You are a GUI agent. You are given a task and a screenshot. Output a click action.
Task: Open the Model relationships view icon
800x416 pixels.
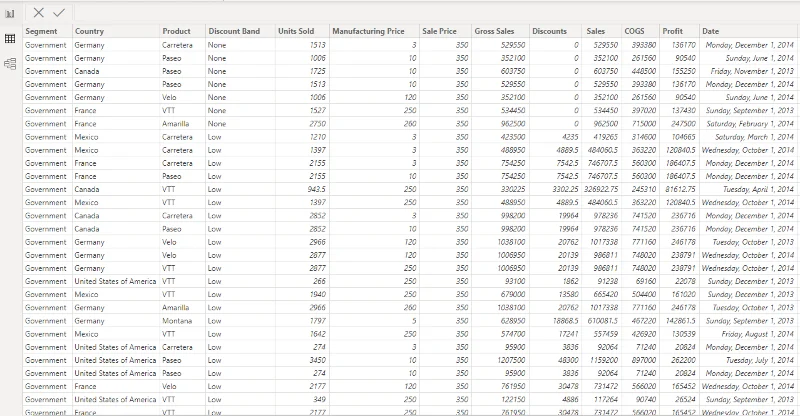pyautogui.click(x=10, y=64)
